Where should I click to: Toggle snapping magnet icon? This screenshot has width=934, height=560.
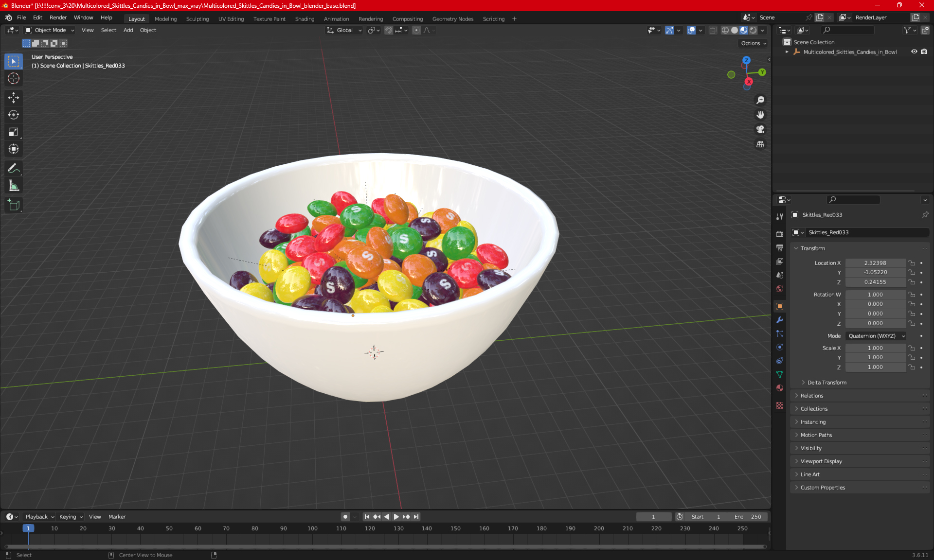click(389, 30)
